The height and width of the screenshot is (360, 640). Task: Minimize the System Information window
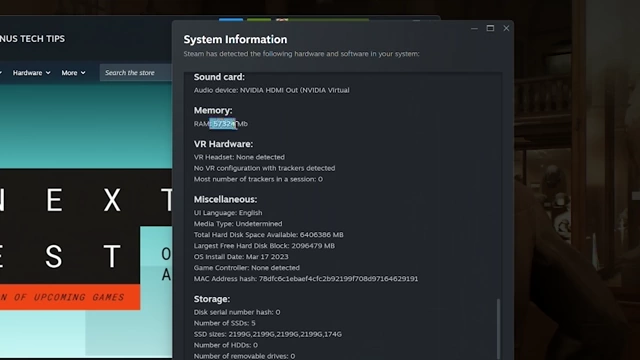tap(474, 29)
